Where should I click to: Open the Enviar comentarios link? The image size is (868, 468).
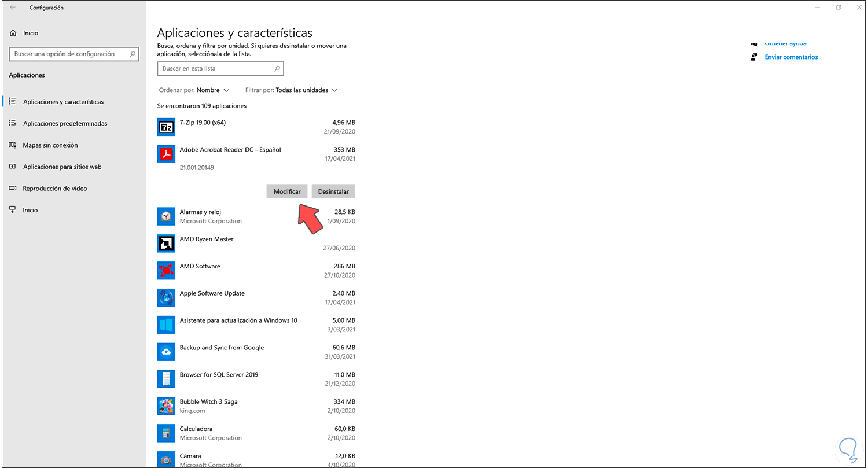pos(791,57)
